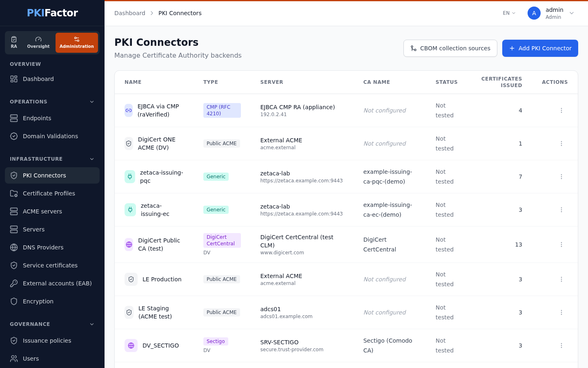Open DNS Providers page
The width and height of the screenshot is (588, 368).
(x=52, y=247)
